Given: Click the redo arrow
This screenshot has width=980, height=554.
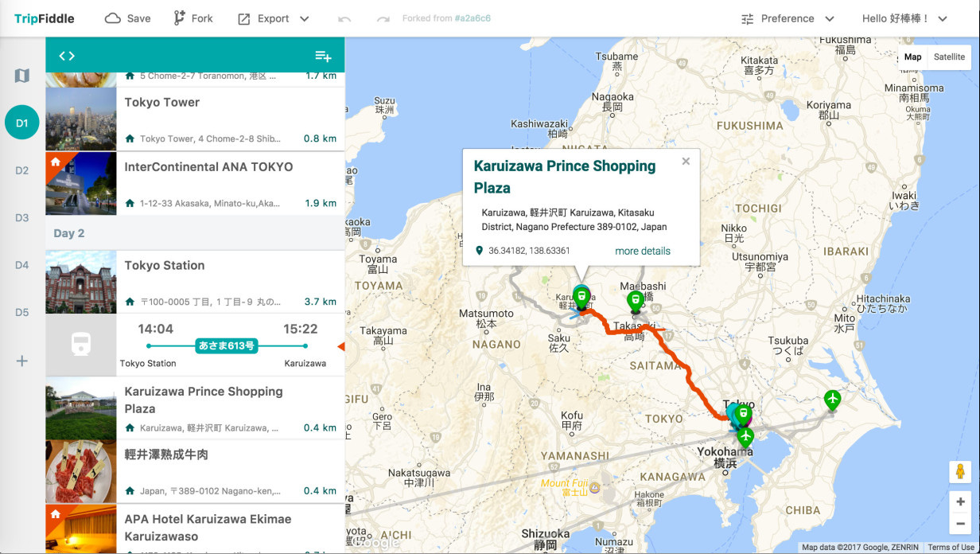Looking at the screenshot, I should [383, 19].
